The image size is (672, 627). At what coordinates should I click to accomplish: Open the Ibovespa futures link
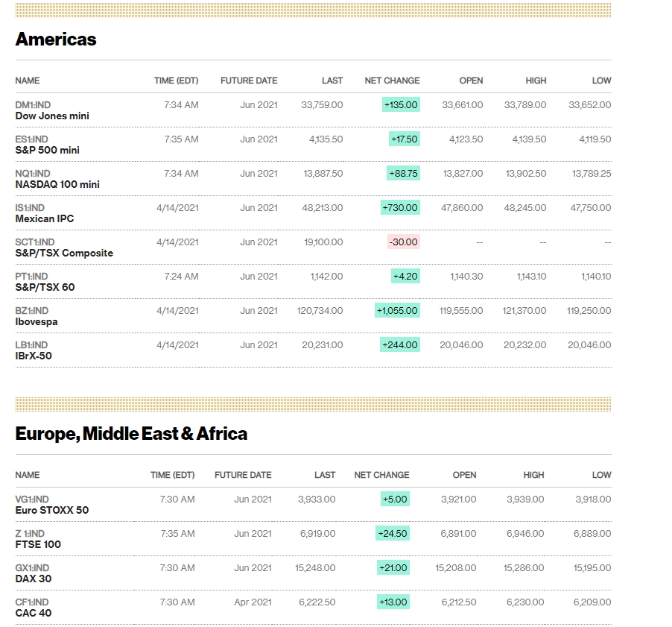(x=37, y=322)
